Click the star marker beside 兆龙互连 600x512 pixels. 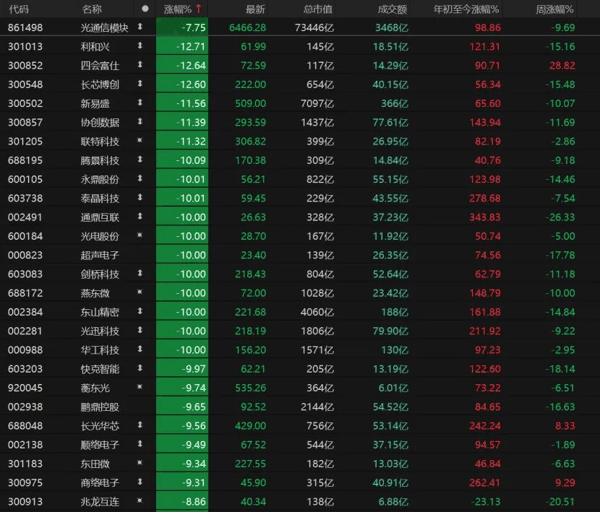[x=140, y=501]
